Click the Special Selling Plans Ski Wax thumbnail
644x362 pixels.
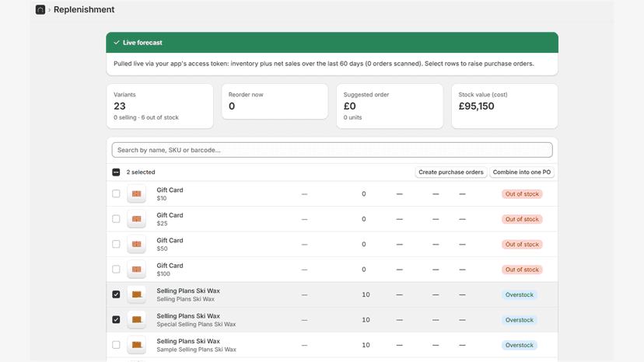click(x=136, y=320)
